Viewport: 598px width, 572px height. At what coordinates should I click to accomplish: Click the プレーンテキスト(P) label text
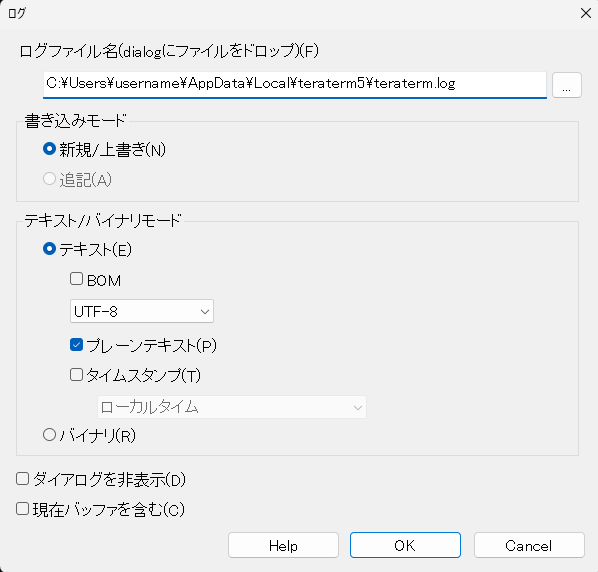tap(151, 345)
